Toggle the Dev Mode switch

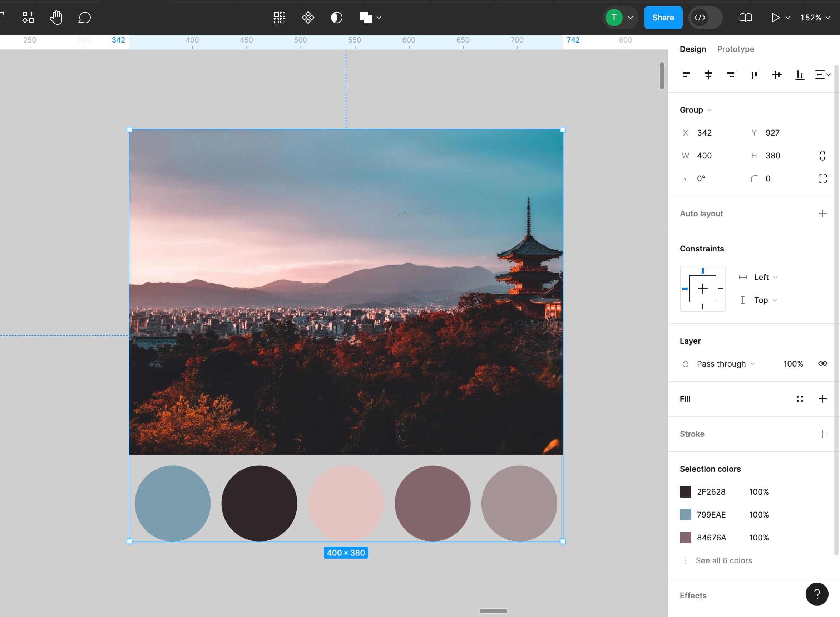coord(705,18)
